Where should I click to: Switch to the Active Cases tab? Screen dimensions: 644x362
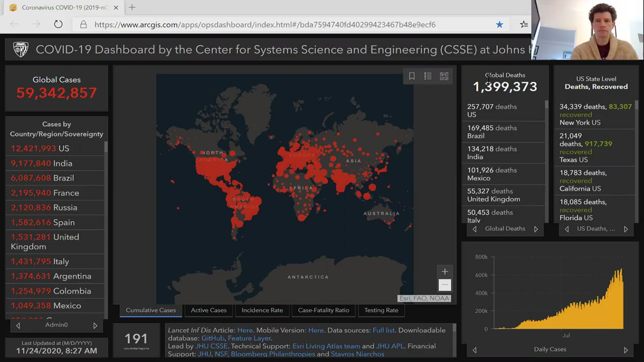tap(208, 310)
